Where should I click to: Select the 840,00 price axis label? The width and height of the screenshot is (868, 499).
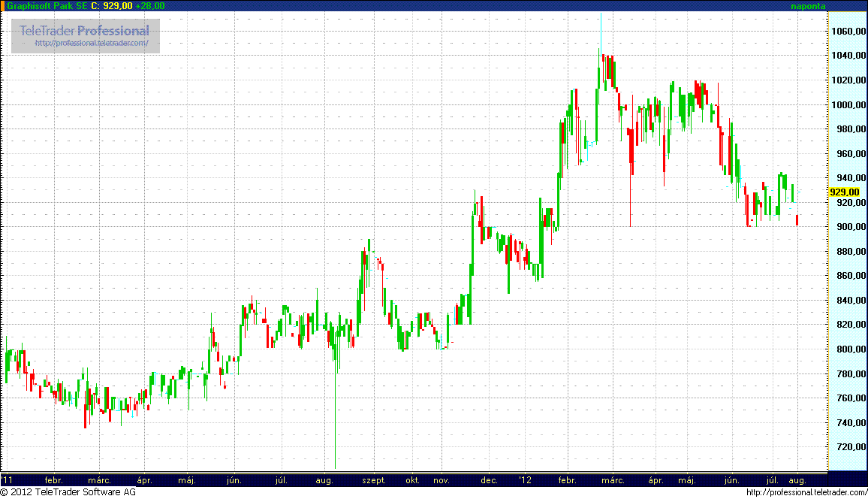click(851, 300)
